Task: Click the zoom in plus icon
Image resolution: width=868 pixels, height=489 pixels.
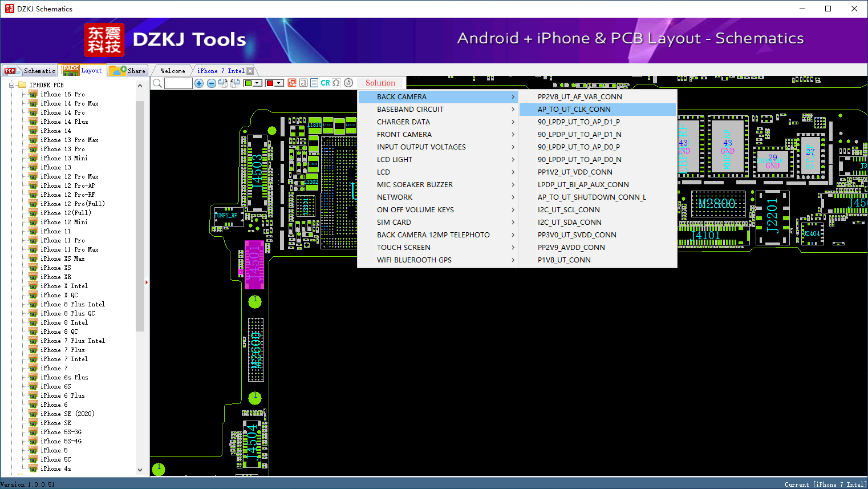Action: [x=199, y=83]
